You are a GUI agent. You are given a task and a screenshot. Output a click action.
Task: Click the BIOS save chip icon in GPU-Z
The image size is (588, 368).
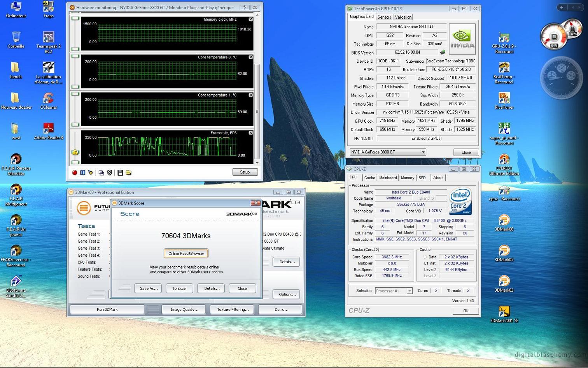tap(443, 52)
